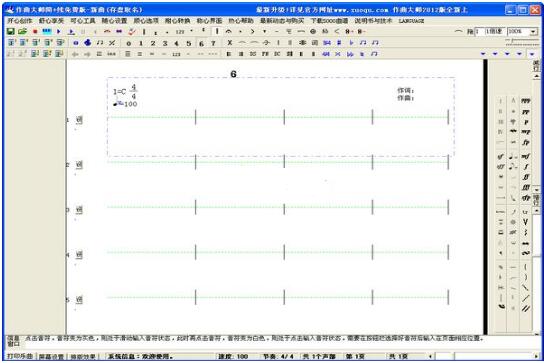Click the open folder icon
Viewport: 544px width, 363px height.
(x=23, y=32)
